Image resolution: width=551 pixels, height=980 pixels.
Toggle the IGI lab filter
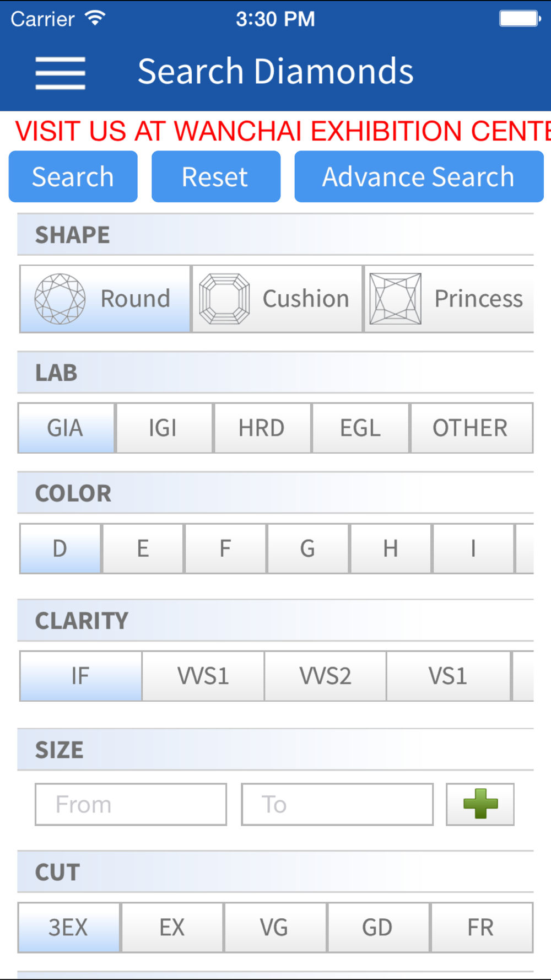[x=164, y=428]
